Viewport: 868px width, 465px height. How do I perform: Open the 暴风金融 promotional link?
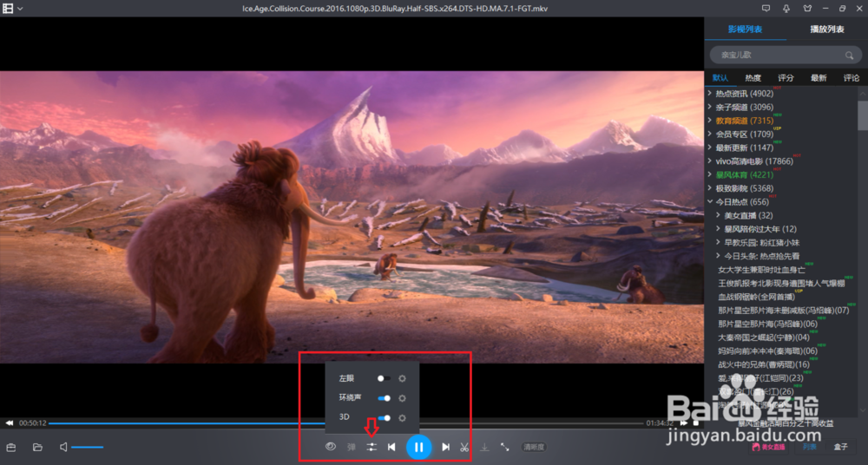point(786,423)
